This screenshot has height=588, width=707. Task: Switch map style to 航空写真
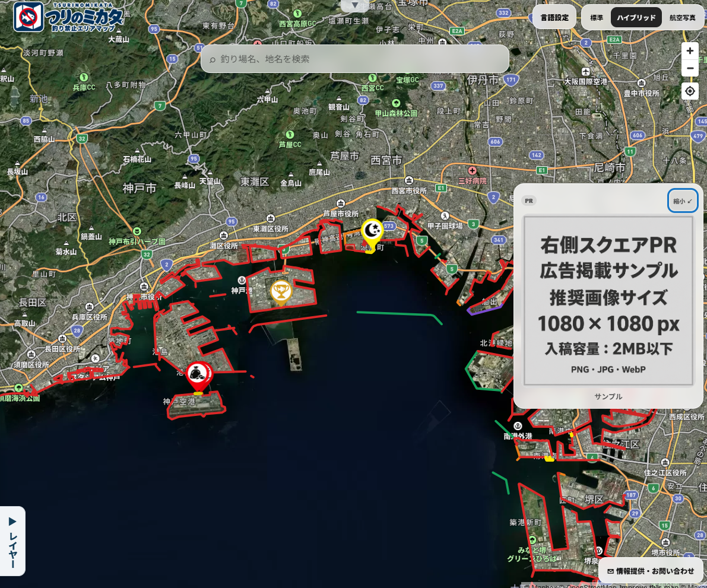point(681,18)
